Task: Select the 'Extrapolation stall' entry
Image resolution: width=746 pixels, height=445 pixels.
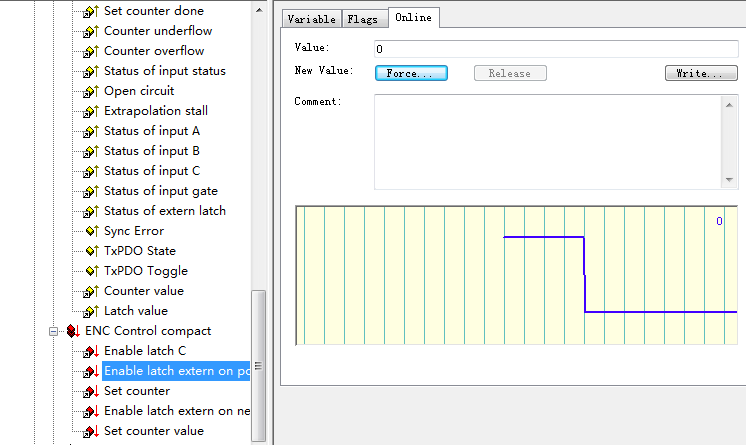Action: [156, 111]
